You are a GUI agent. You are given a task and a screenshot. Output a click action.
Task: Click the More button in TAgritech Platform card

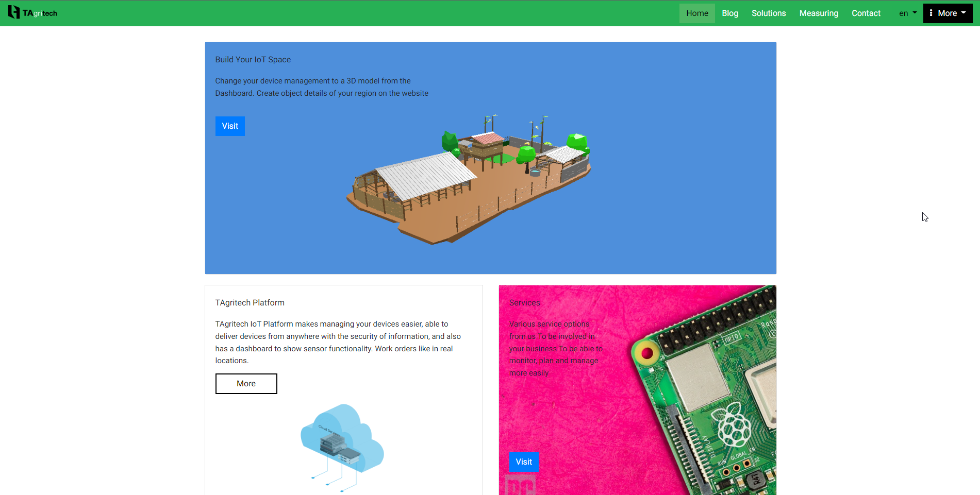pyautogui.click(x=246, y=384)
